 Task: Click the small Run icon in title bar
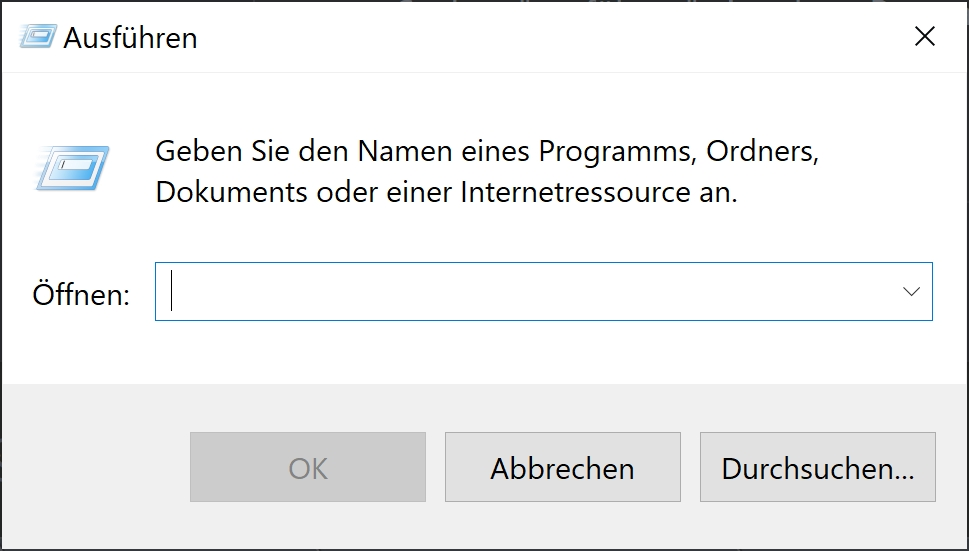[38, 37]
